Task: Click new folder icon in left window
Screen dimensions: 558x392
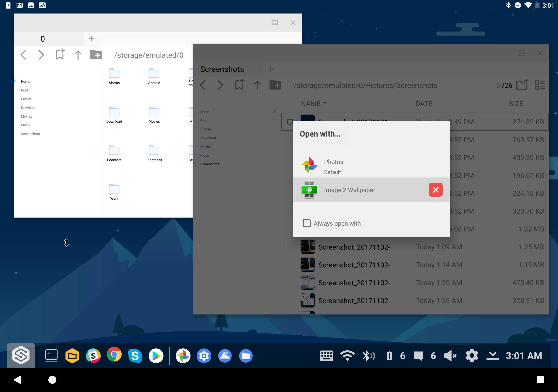Action: click(x=96, y=55)
